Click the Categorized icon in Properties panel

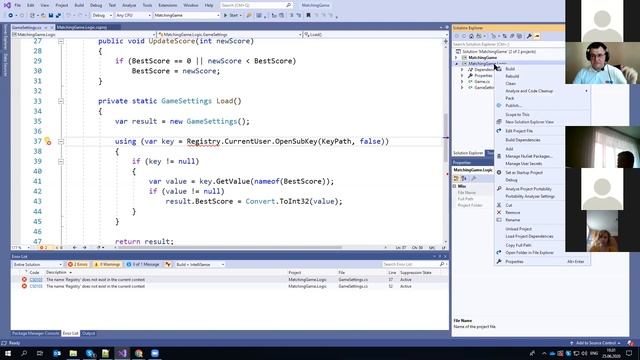pos(456,178)
